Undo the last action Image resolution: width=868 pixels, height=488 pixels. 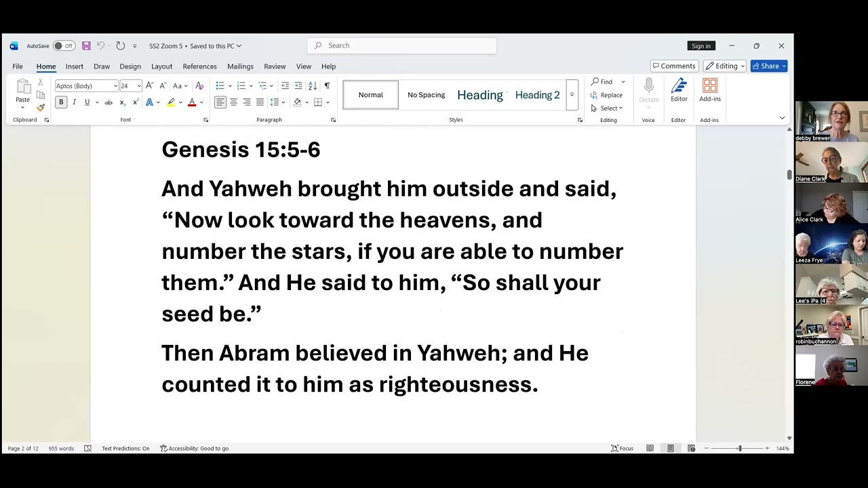coord(100,45)
